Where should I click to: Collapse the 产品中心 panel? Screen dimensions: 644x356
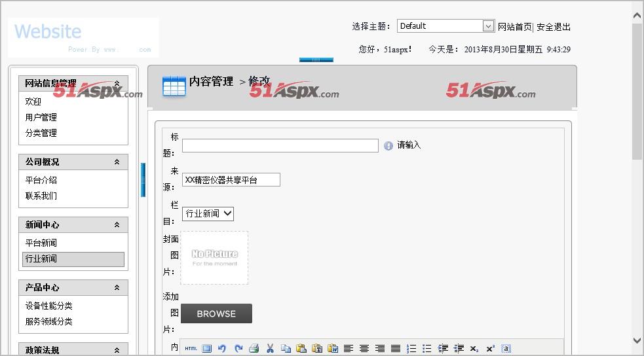[x=117, y=287]
